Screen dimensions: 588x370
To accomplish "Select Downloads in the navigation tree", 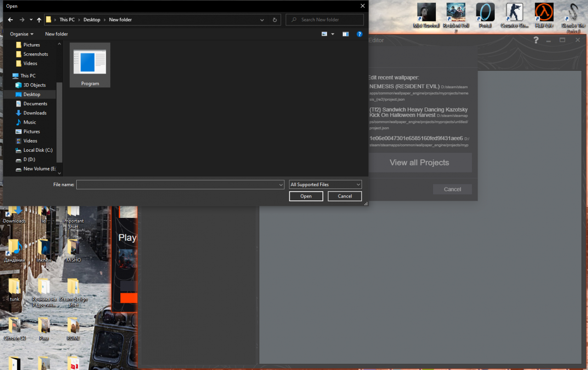I will pos(35,113).
